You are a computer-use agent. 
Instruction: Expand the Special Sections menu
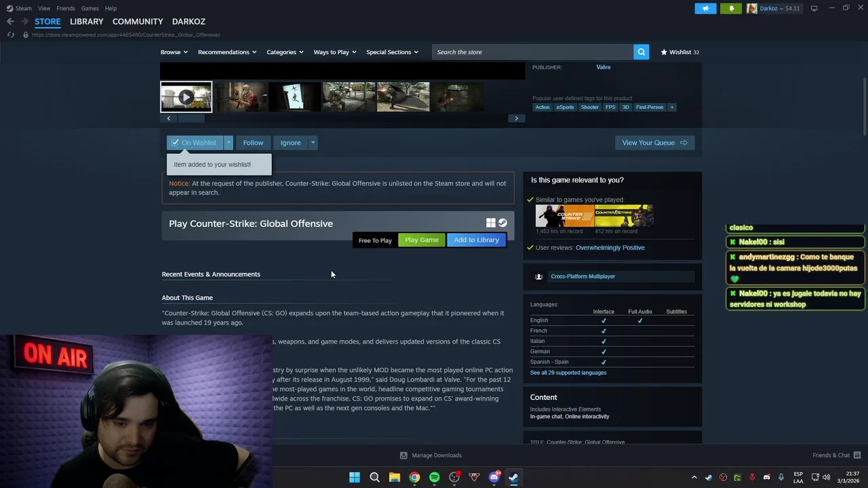tap(392, 52)
